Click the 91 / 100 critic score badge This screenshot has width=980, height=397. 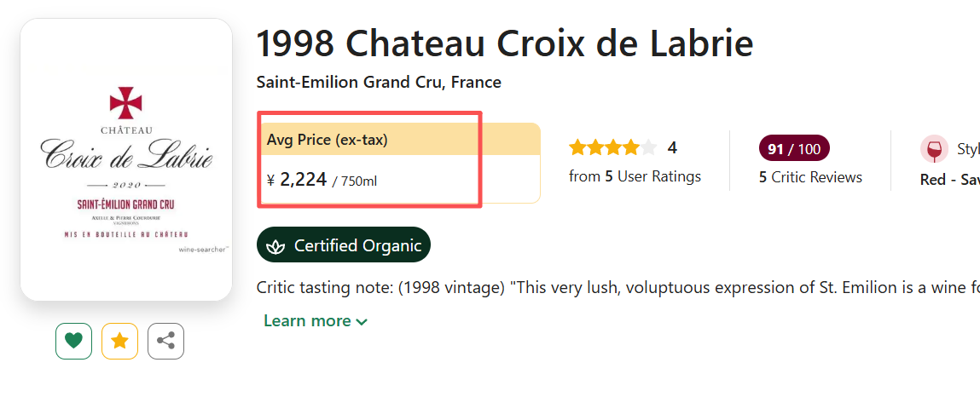point(794,149)
